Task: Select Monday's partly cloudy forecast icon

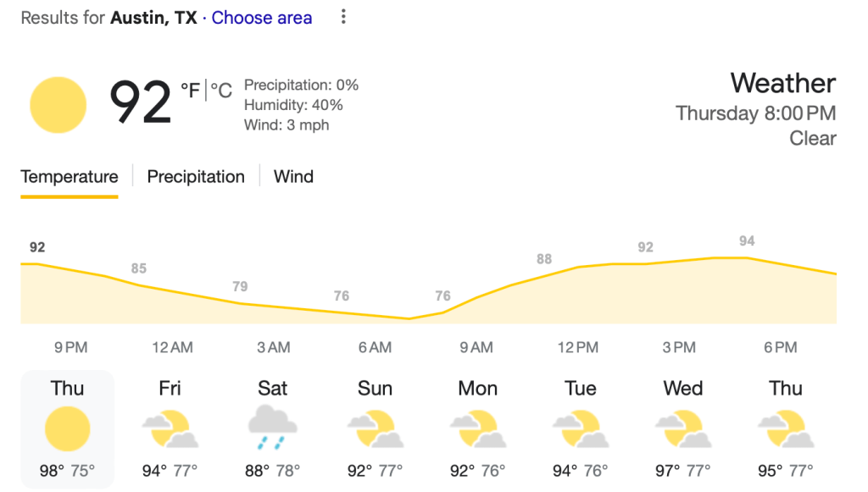Action: 477,428
